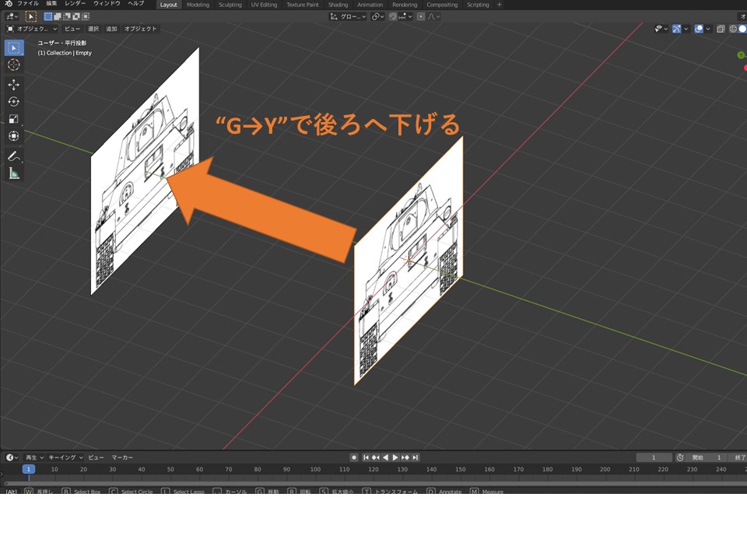Open the ファイル menu

(x=28, y=4)
